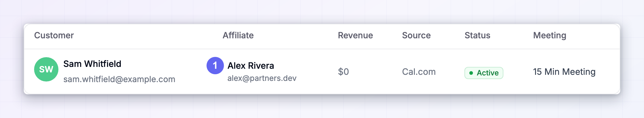Click the Status column header
Image resolution: width=644 pixels, height=118 pixels.
click(478, 35)
